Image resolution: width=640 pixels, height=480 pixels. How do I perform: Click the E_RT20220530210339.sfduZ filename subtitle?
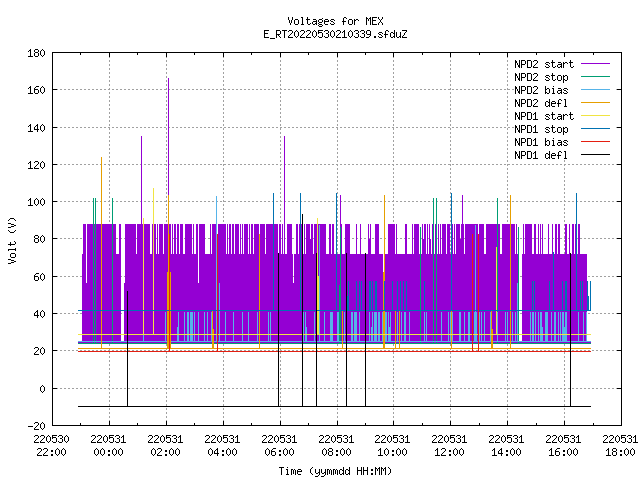pos(335,34)
